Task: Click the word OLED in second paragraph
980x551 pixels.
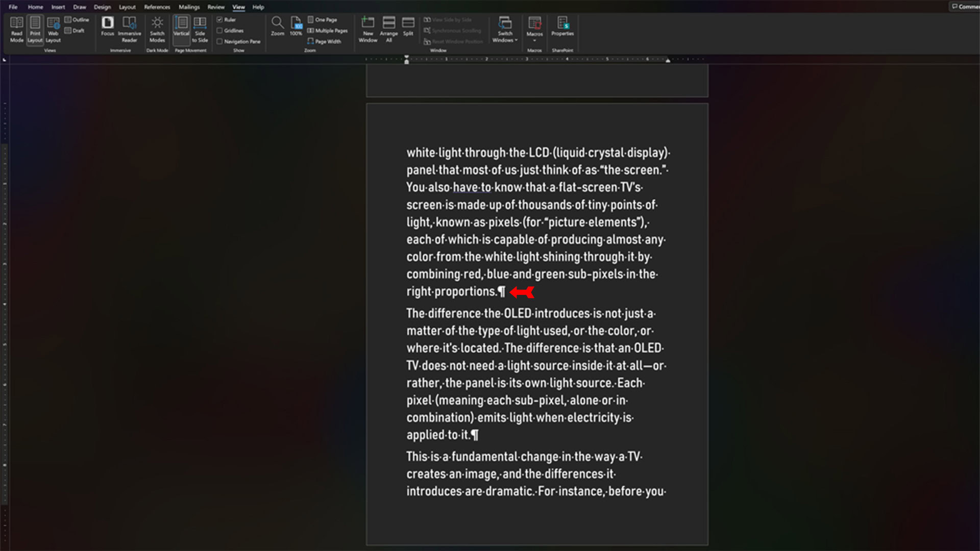Action: pyautogui.click(x=518, y=313)
